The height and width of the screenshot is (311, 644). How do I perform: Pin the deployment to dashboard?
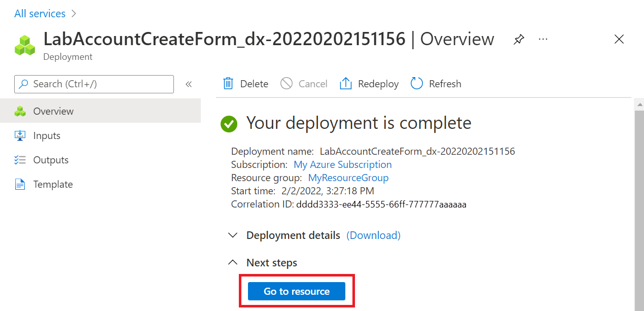coord(519,39)
